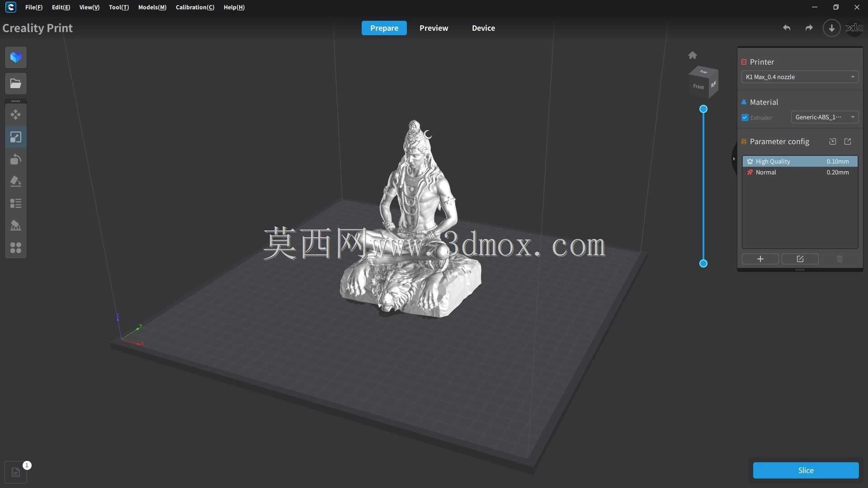The width and height of the screenshot is (868, 488).
Task: Edit the selected parameter profile
Action: 800,259
